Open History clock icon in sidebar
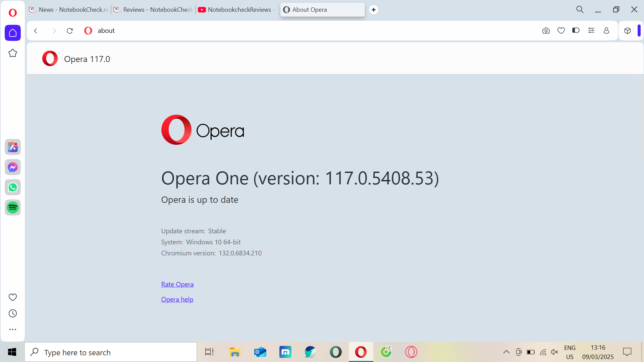The image size is (644, 362). click(13, 313)
